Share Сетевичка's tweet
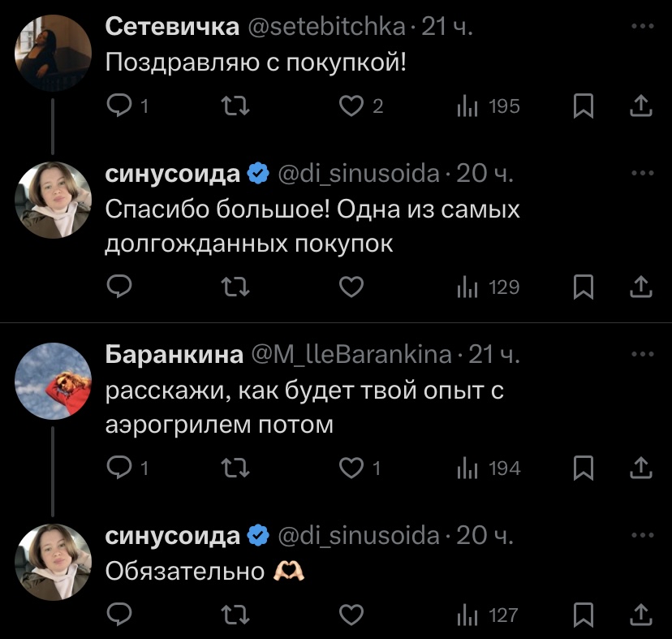This screenshot has width=672, height=639. coord(641,106)
